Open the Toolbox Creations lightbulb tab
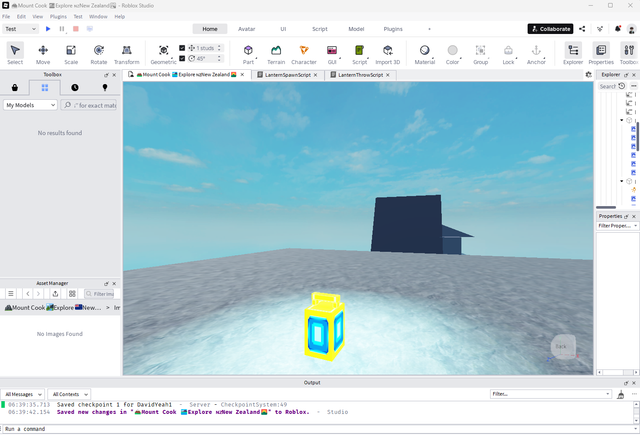 [105, 87]
